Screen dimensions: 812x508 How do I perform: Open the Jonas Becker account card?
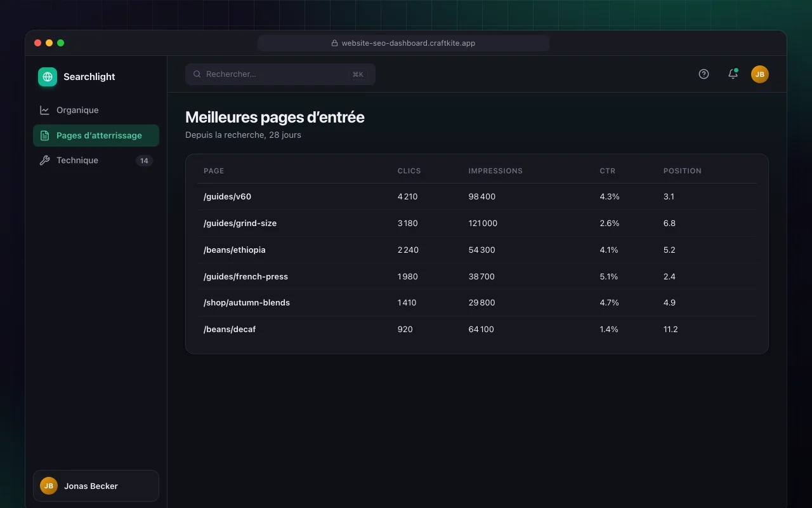96,486
